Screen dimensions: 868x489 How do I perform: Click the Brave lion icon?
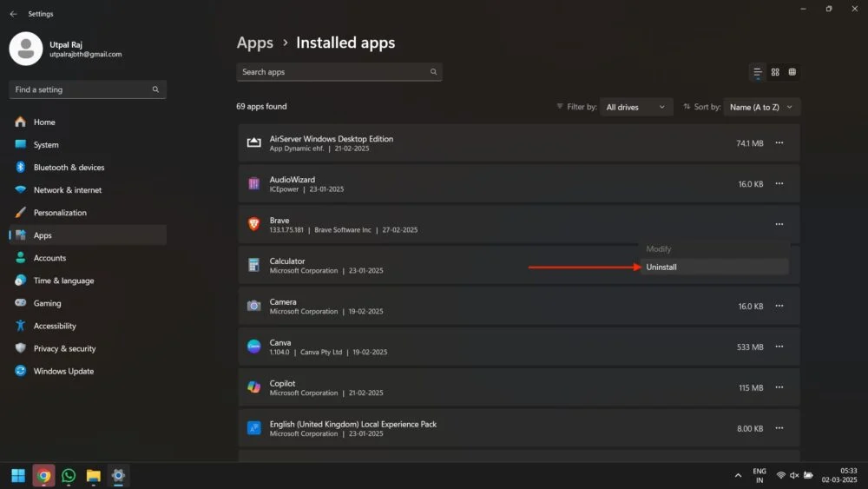click(x=253, y=224)
